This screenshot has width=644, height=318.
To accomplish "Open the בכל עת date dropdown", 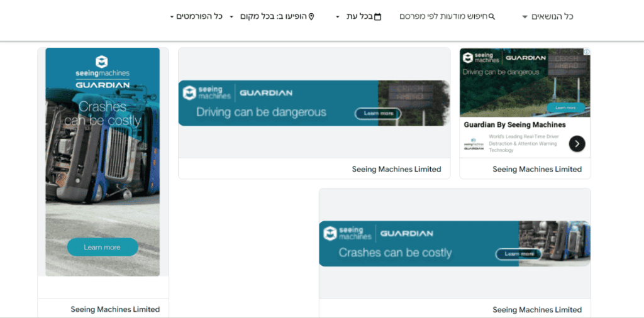I will (x=358, y=16).
